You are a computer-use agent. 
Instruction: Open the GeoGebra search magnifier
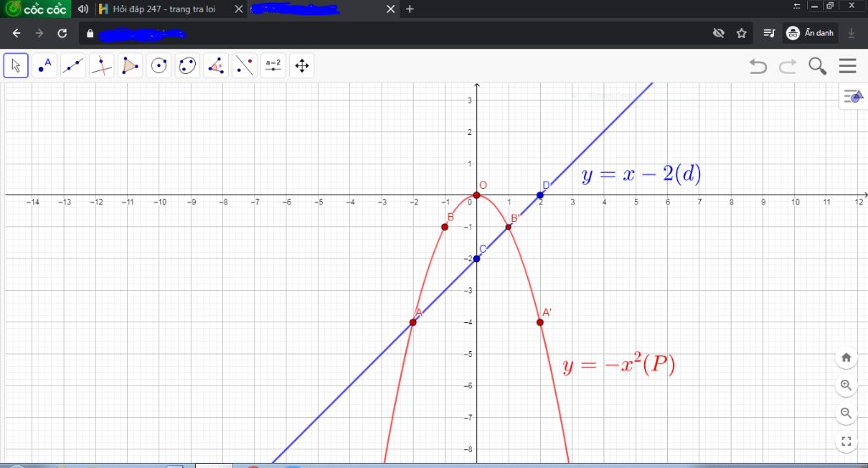coord(817,66)
